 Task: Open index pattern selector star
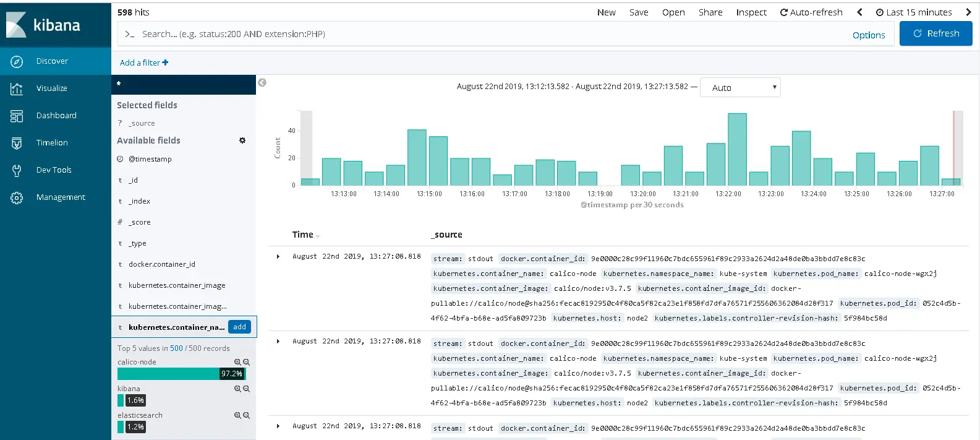(119, 84)
